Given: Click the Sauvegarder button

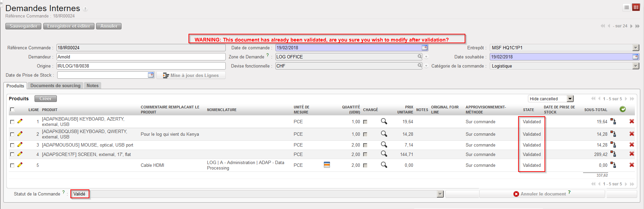Looking at the screenshot, I should tap(23, 26).
